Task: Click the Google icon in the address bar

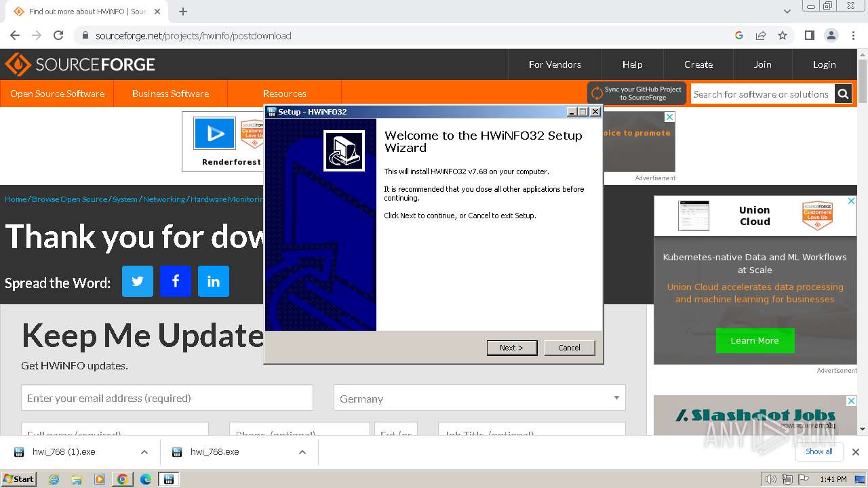Action: (739, 35)
